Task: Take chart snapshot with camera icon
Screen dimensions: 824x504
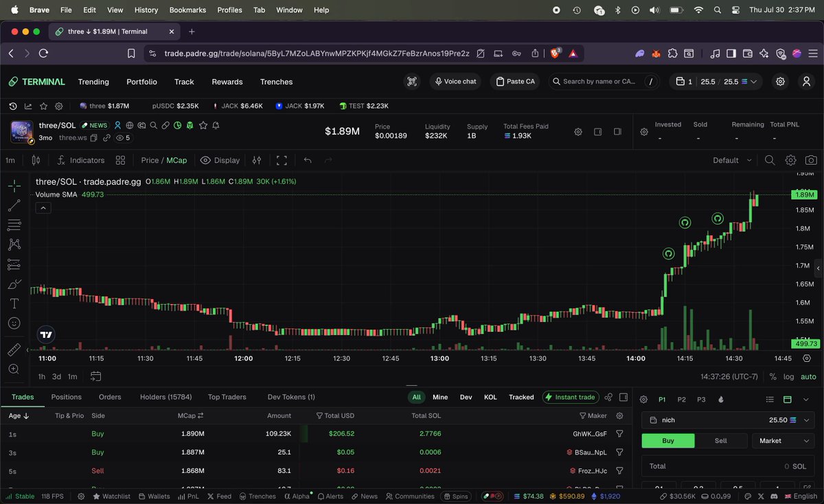Action: click(811, 160)
